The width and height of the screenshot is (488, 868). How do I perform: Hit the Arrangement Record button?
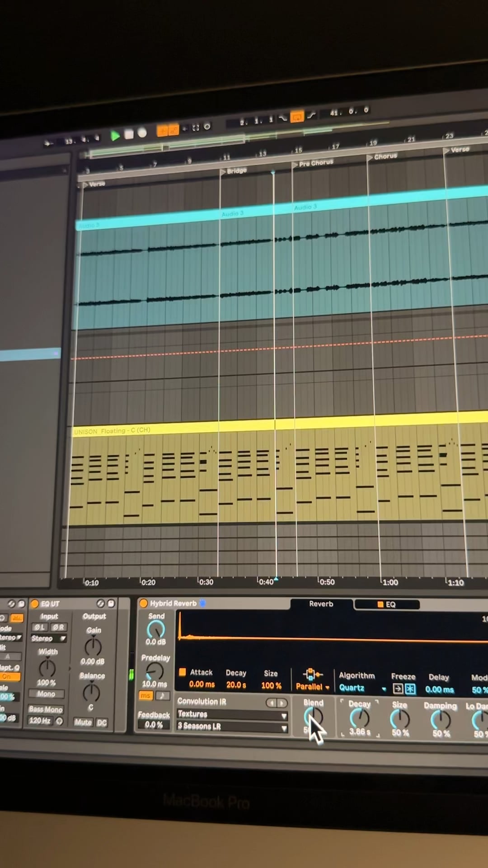tap(142, 133)
